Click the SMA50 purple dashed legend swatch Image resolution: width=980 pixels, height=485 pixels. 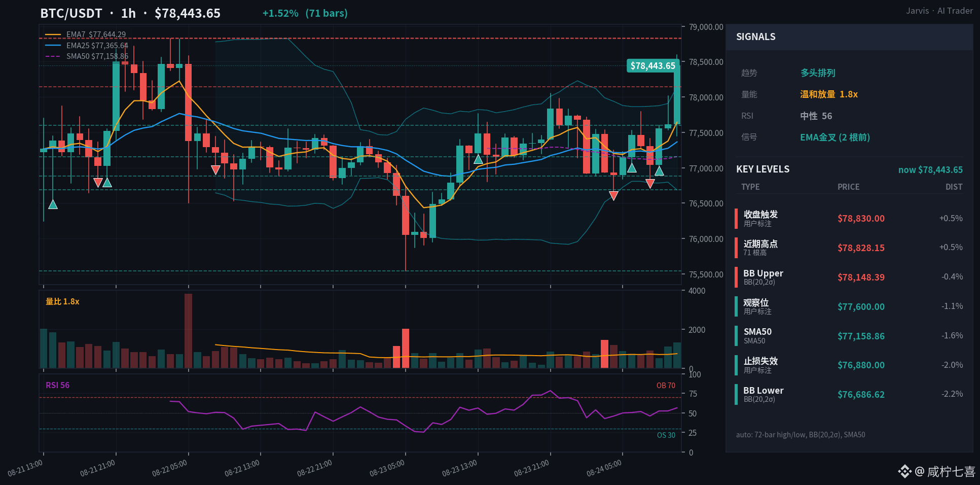(x=53, y=56)
